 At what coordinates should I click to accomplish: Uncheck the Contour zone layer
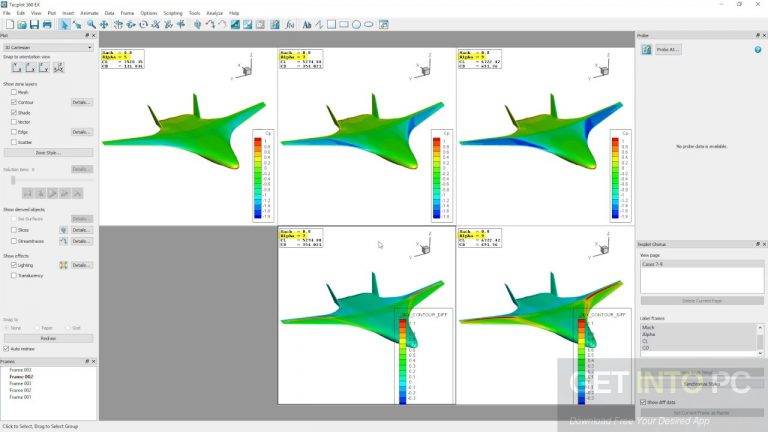[14, 102]
